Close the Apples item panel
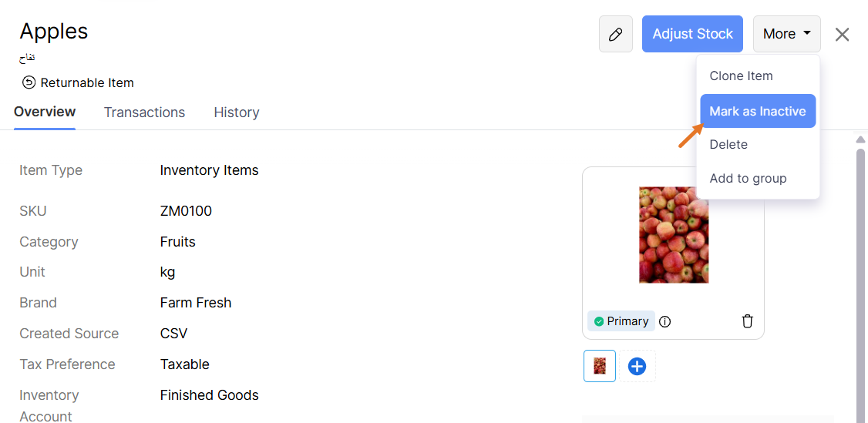Viewport: 868px width, 423px height. (x=843, y=35)
